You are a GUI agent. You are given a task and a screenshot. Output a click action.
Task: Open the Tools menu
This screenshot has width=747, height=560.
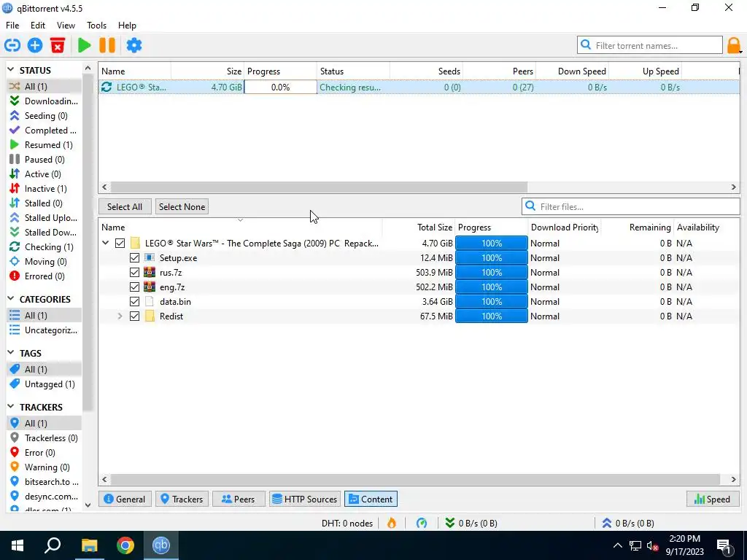click(x=96, y=26)
